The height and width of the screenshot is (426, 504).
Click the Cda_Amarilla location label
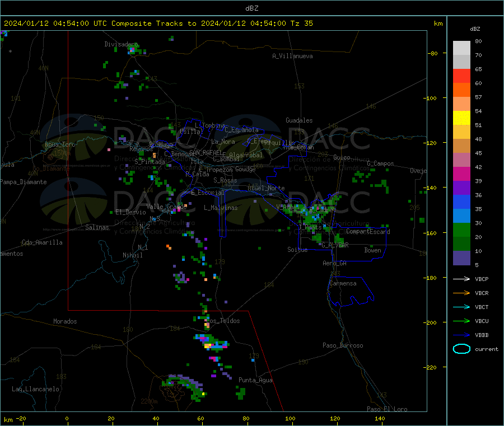tap(42, 242)
